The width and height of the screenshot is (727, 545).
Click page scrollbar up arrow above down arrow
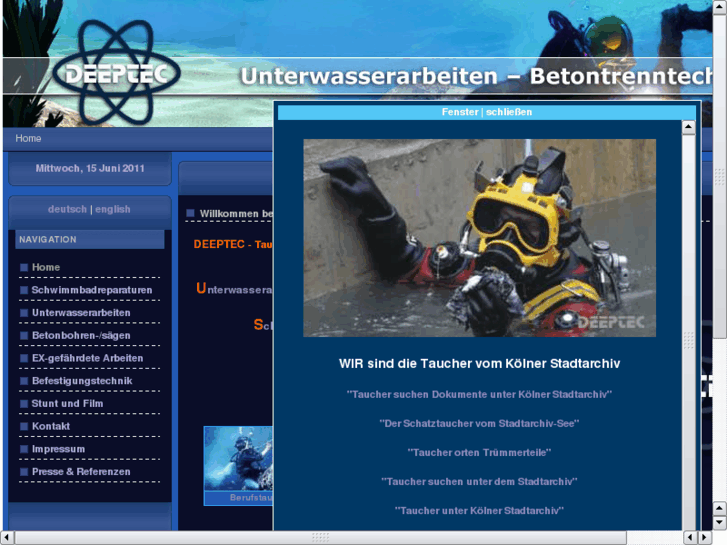pyautogui.click(x=719, y=508)
